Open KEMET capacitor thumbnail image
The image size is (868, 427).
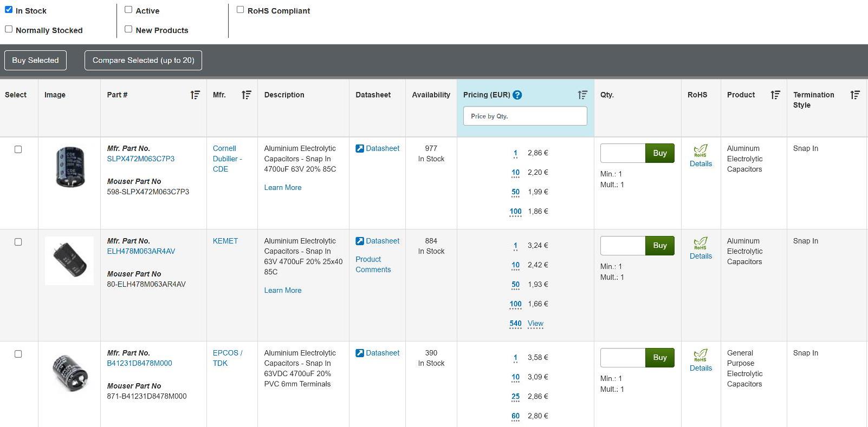(x=69, y=260)
